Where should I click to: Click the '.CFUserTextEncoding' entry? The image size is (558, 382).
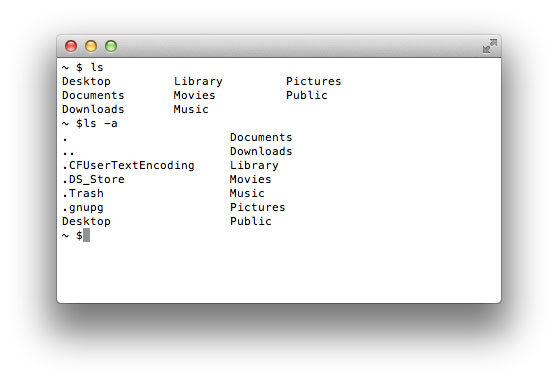pyautogui.click(x=128, y=166)
